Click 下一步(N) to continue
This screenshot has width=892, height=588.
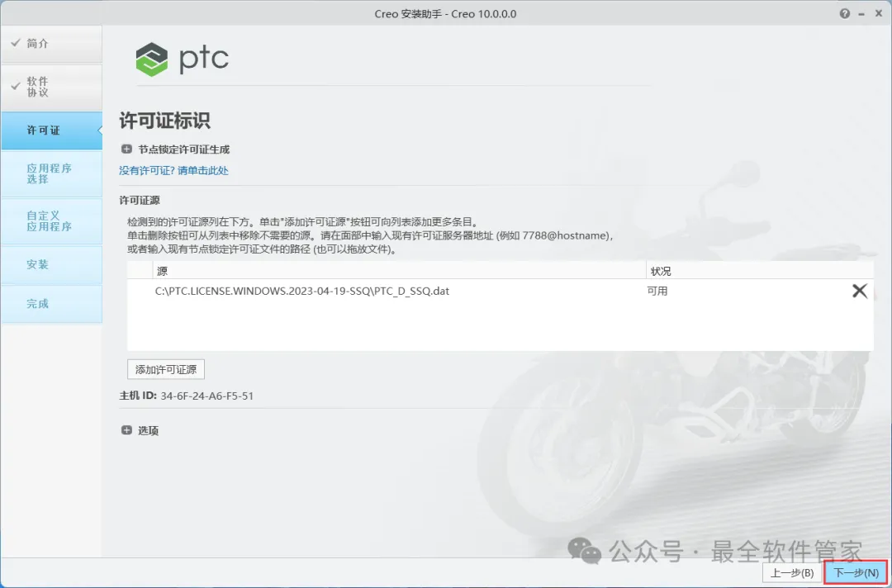point(856,572)
